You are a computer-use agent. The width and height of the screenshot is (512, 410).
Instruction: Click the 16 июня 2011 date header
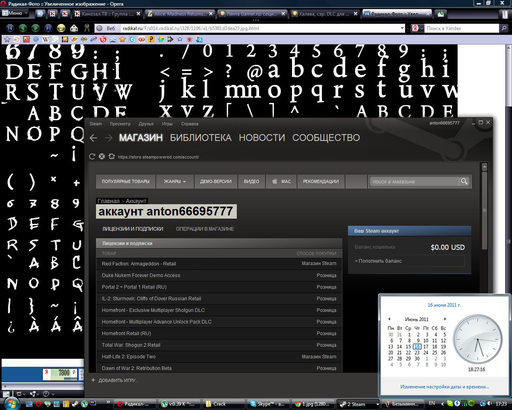(444, 305)
